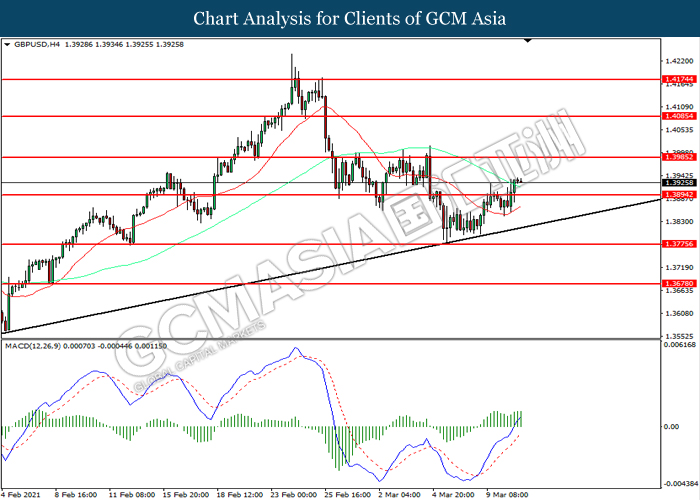
Task: Click the 9 Mar 08:00 time label
Action: (508, 495)
